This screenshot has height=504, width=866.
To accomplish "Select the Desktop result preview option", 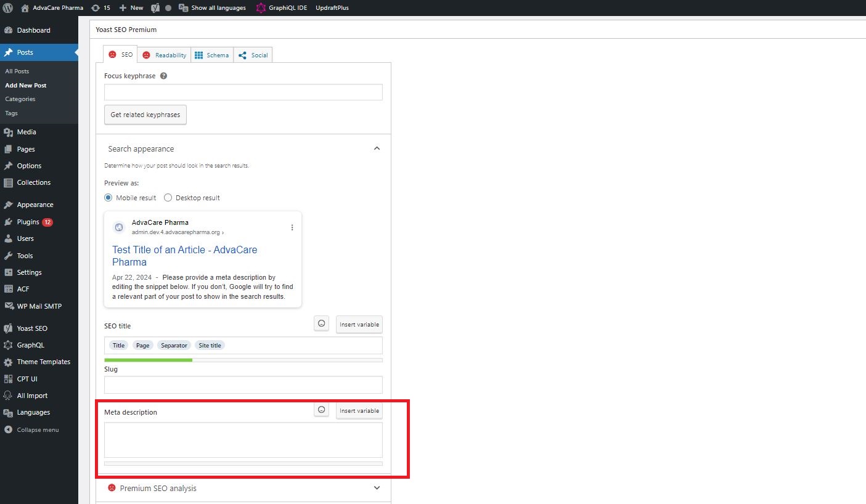I will (x=168, y=198).
